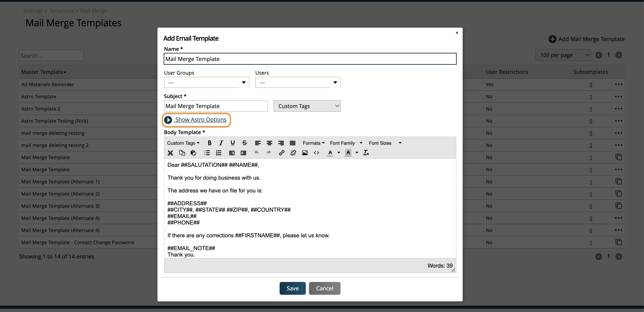The width and height of the screenshot is (644, 312).
Task: Go to previous page at bottom
Action: tap(599, 257)
